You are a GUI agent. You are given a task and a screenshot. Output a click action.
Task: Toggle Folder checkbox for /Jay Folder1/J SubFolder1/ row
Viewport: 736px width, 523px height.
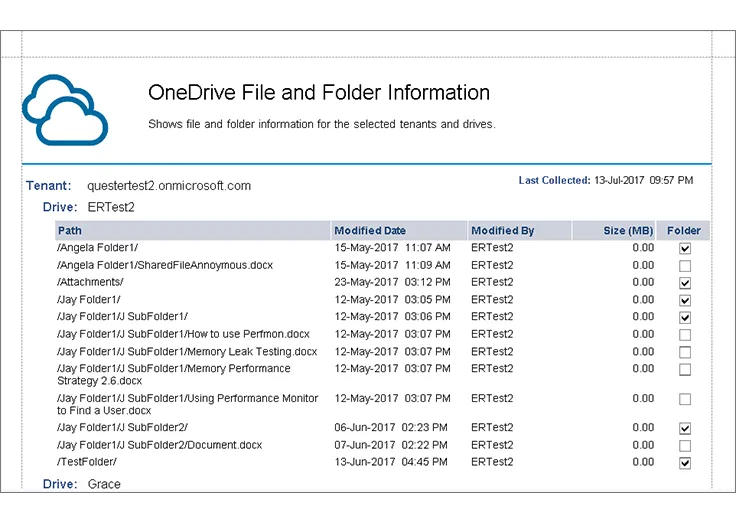685,317
